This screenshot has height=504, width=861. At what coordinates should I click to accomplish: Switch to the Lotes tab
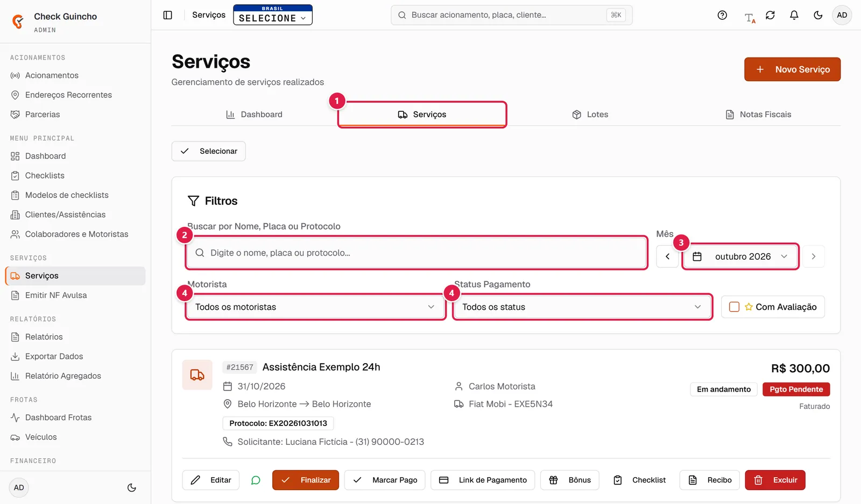[x=590, y=115]
